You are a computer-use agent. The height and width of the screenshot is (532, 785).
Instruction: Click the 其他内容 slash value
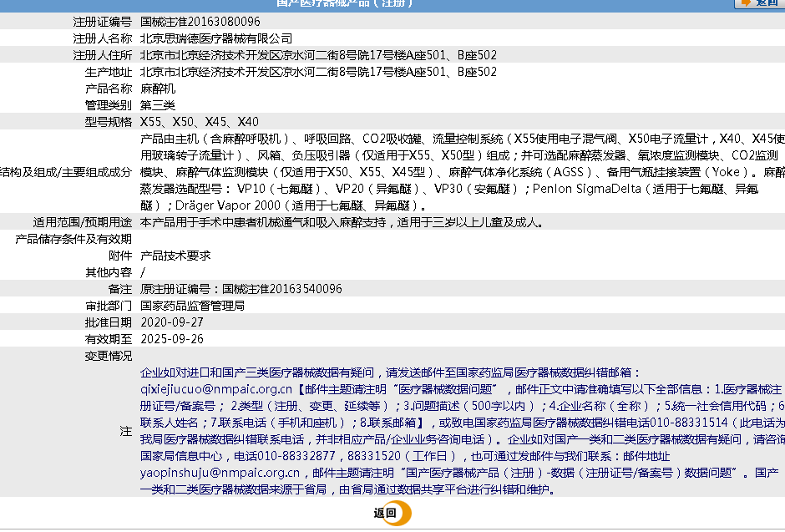coord(143,272)
